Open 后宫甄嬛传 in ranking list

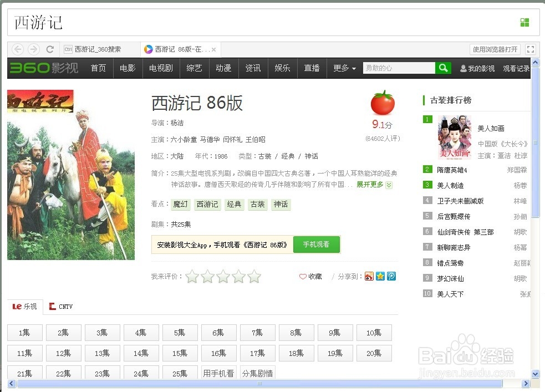point(454,216)
